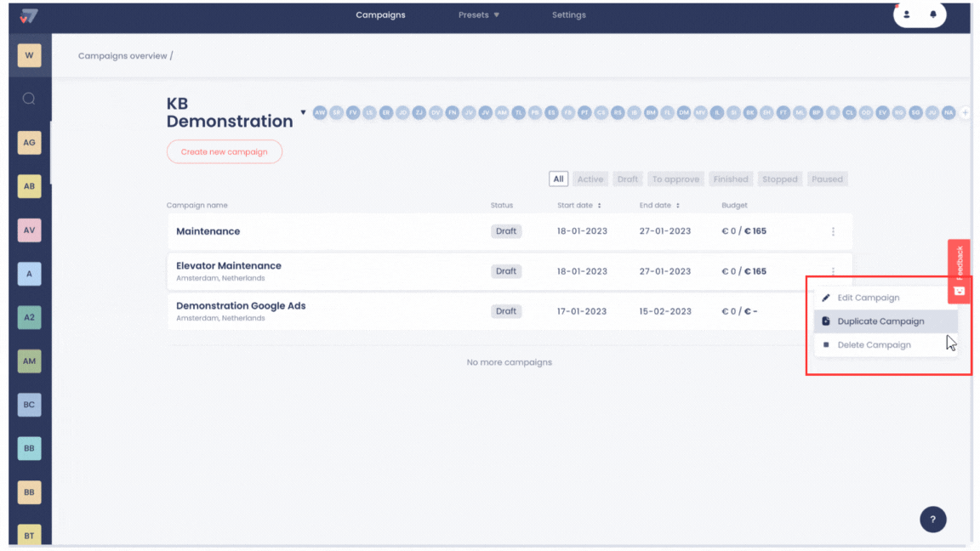
Task: Select the AM account tile in the sidebar
Action: point(30,361)
